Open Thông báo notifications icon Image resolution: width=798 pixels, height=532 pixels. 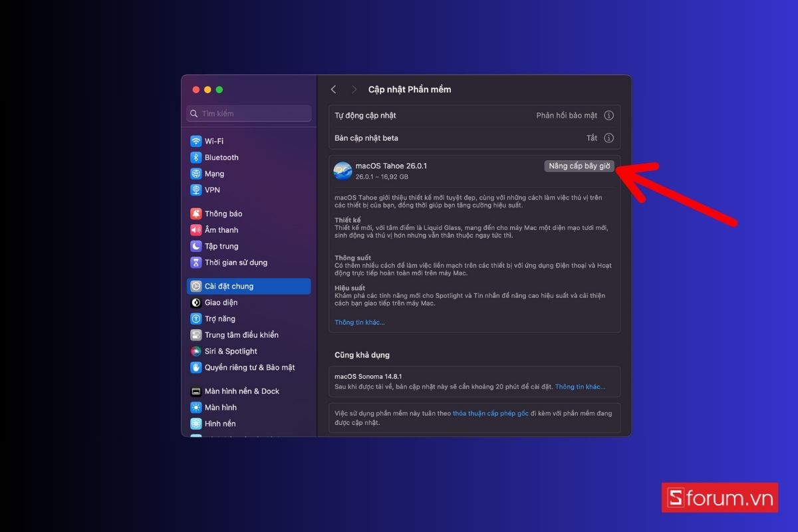pos(196,213)
